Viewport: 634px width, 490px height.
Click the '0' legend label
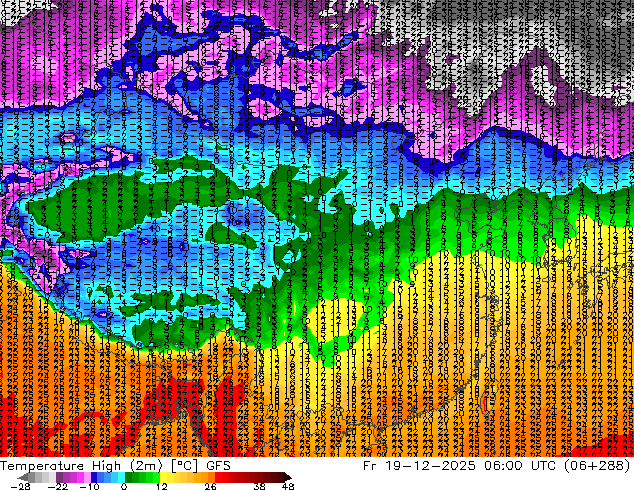tap(124, 486)
